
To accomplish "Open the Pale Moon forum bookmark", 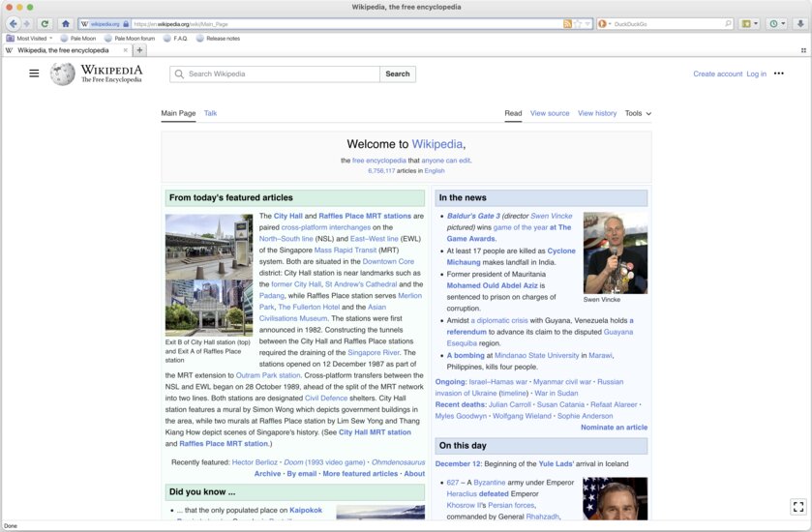I will coord(130,39).
